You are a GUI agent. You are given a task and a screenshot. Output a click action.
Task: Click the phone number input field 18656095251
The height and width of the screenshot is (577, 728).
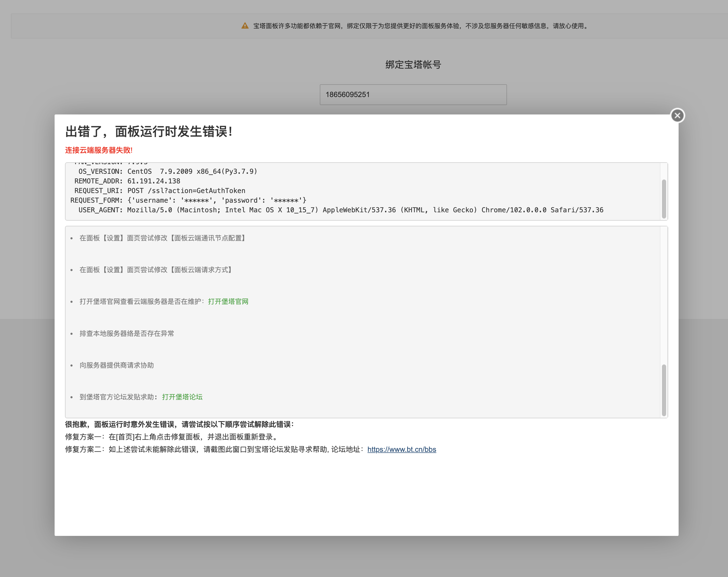(x=413, y=95)
